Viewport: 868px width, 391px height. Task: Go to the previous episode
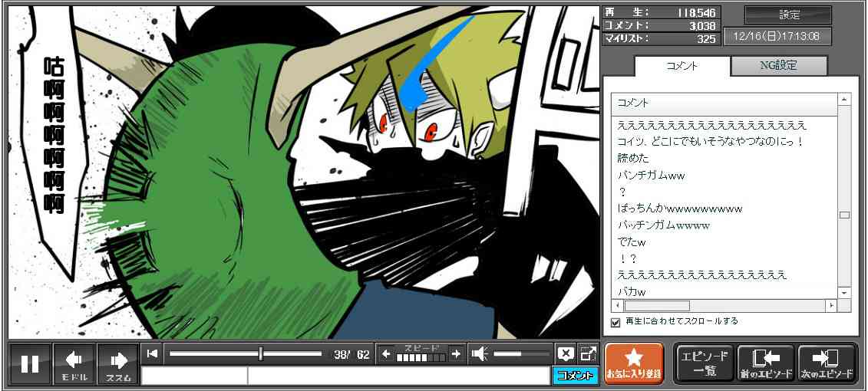766,363
